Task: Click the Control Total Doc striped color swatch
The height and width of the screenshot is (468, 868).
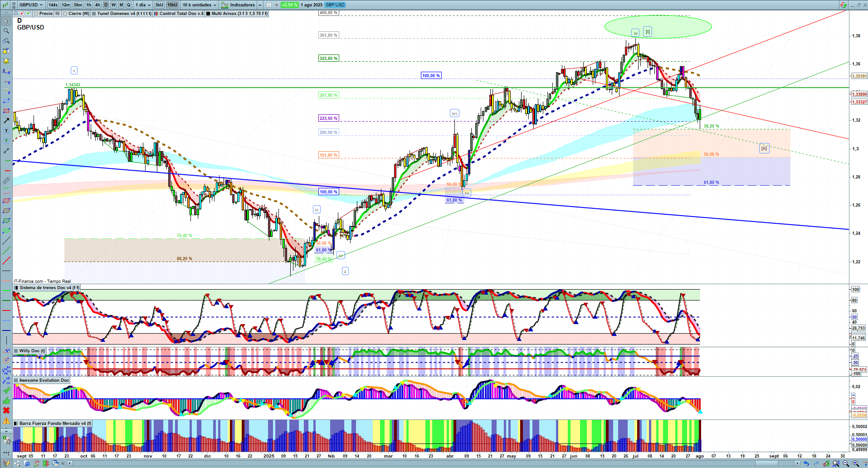Action: tap(156, 14)
